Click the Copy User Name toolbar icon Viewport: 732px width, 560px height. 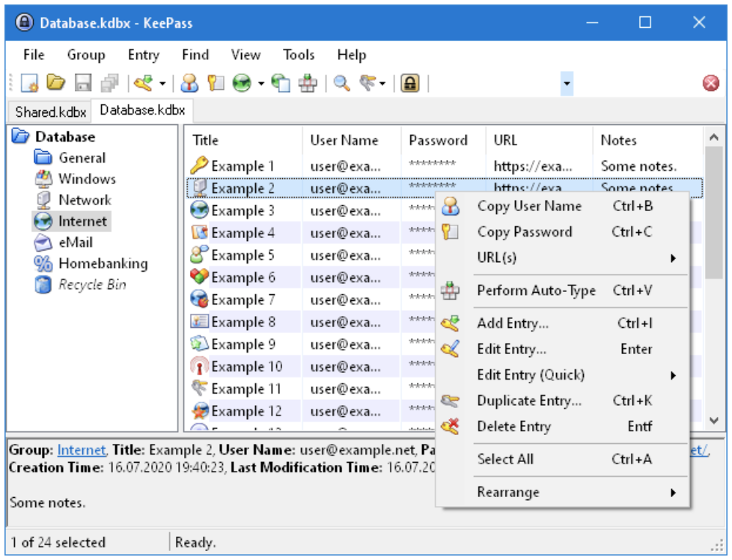coord(190,83)
